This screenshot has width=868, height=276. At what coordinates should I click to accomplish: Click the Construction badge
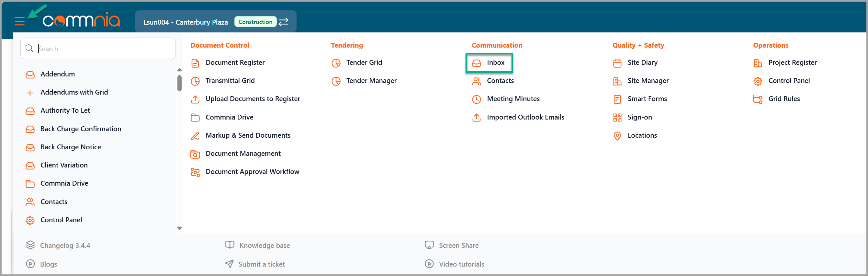255,22
